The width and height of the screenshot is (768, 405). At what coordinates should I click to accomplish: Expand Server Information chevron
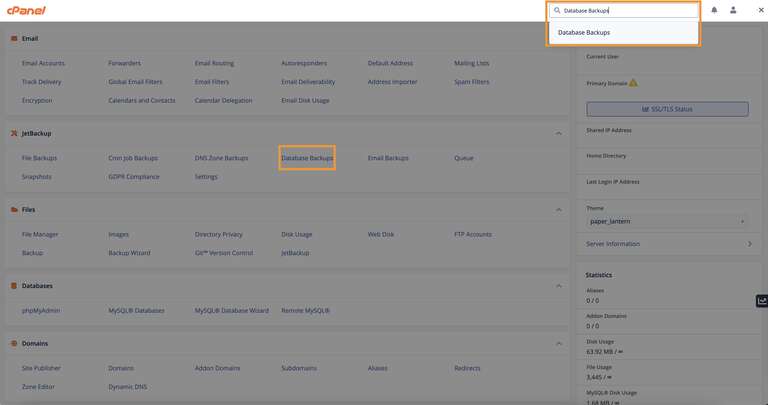point(749,244)
